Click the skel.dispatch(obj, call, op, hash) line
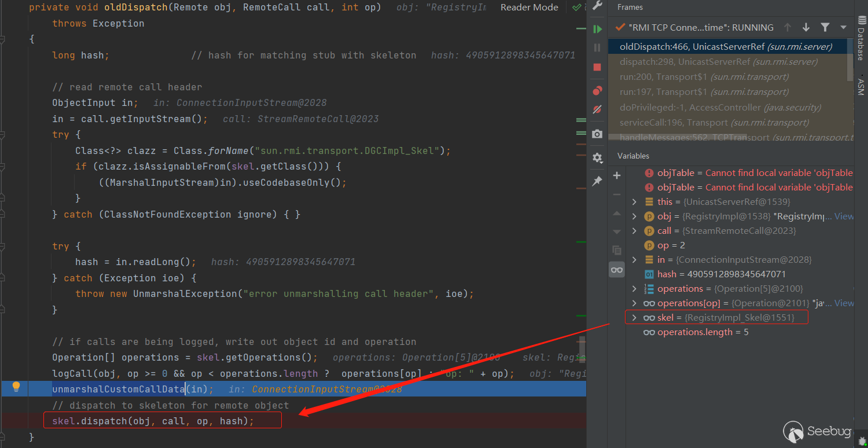Screen dimensions: 868x448 (153, 421)
